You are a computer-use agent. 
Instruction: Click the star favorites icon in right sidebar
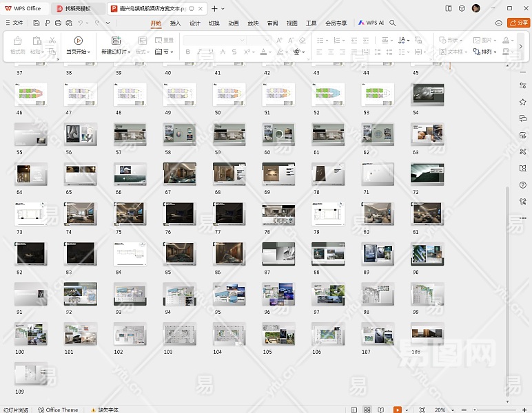point(524,102)
